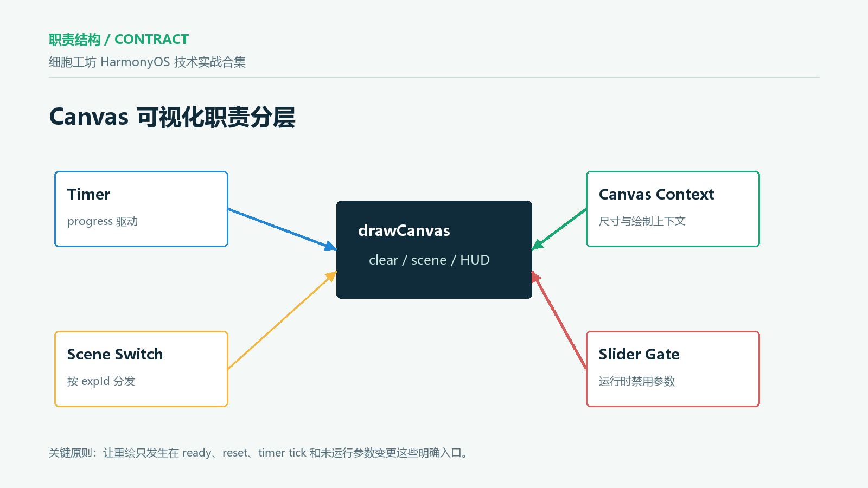Screen dimensions: 868x488
Task: Click the 按 expId 分发 caption
Action: pos(101,381)
